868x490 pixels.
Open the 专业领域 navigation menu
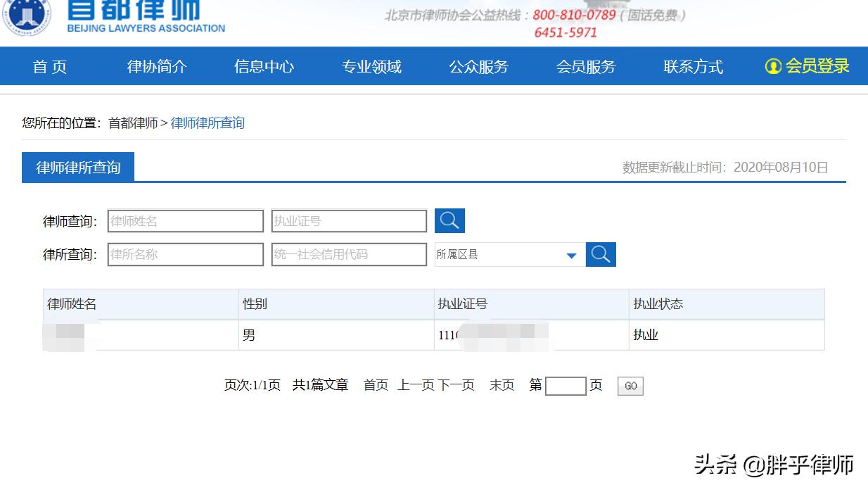click(x=371, y=65)
